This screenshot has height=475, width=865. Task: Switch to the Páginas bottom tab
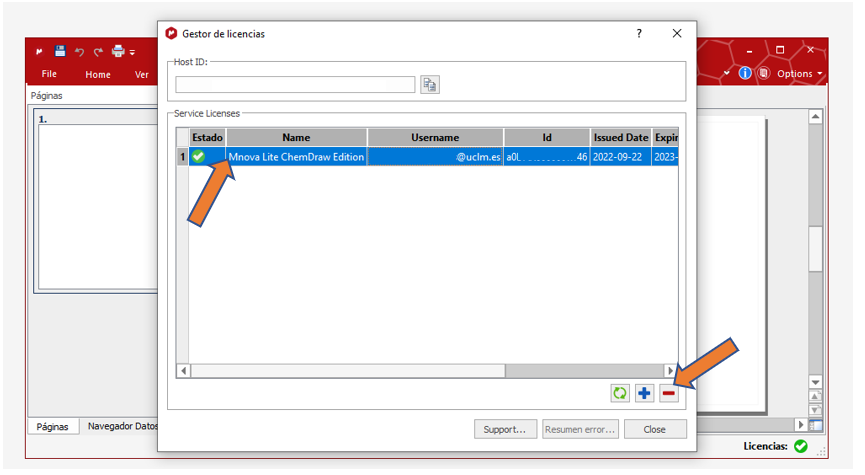(x=52, y=426)
